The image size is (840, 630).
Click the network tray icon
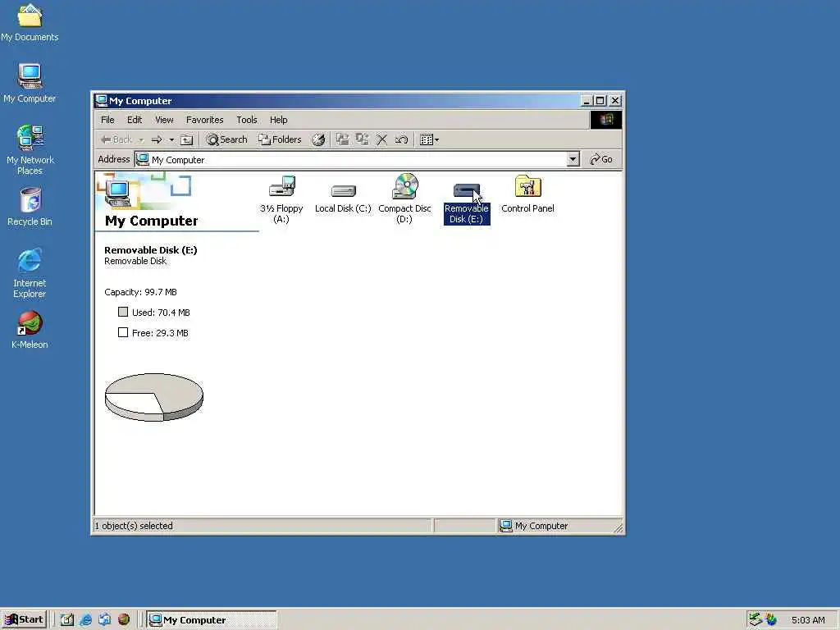[x=756, y=619]
